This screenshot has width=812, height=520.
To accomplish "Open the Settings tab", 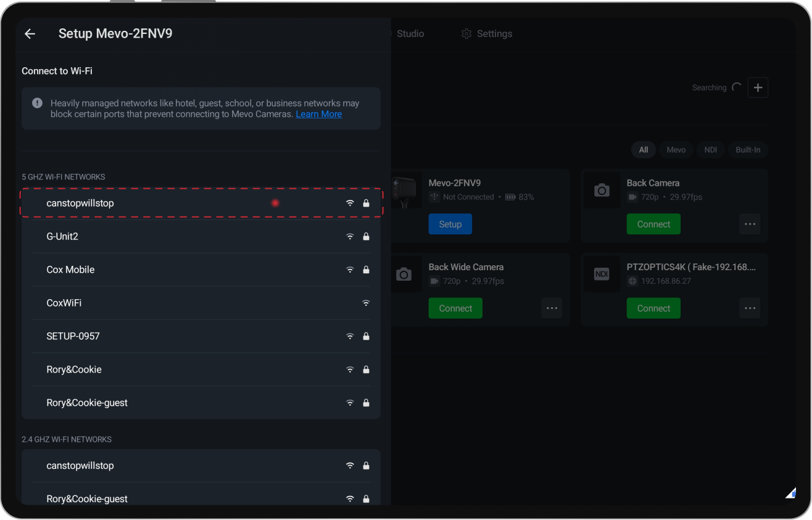I will point(487,34).
